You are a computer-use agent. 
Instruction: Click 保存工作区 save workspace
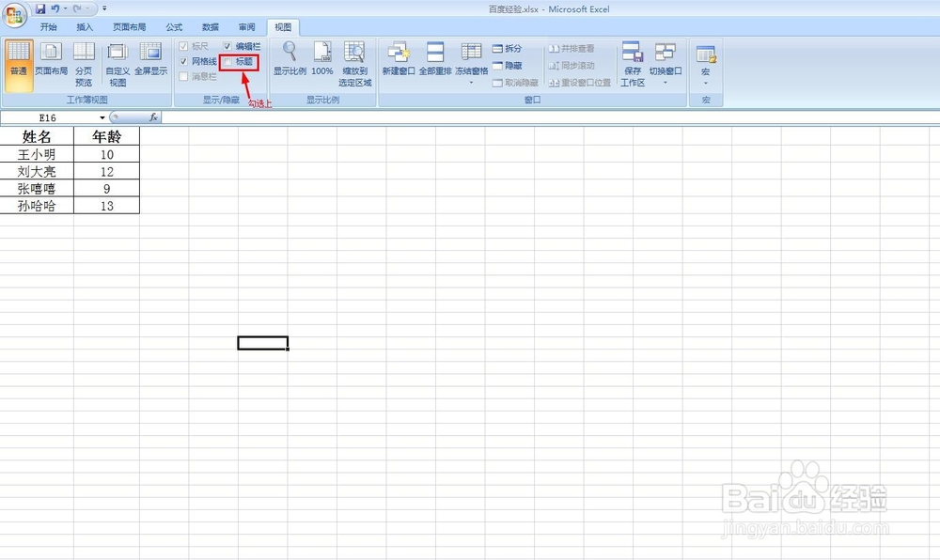(633, 65)
